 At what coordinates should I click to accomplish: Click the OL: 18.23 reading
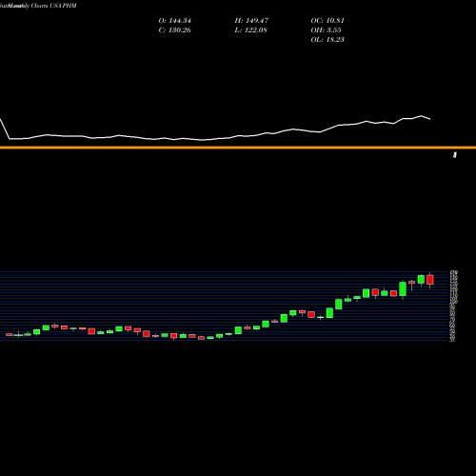[327, 40]
